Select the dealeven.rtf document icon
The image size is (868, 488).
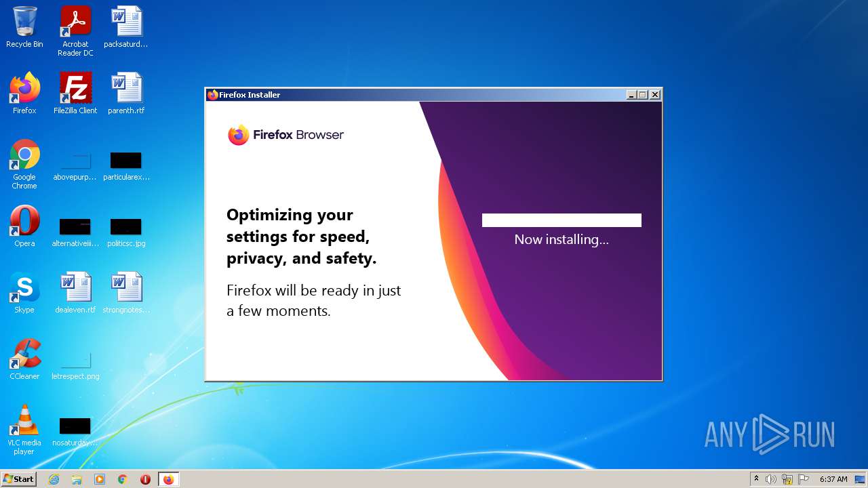click(x=75, y=293)
